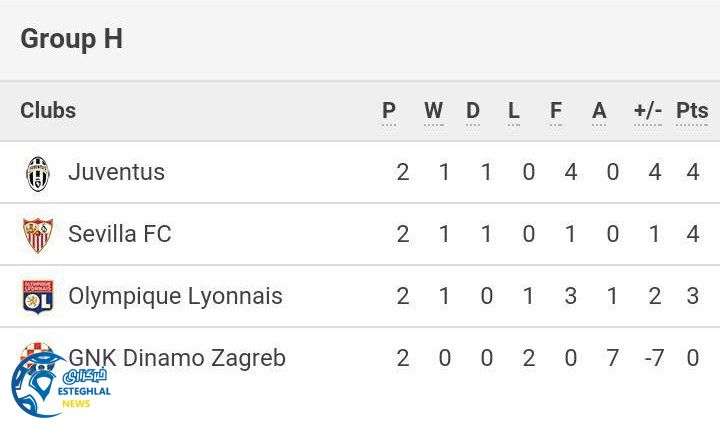720x436 pixels.
Task: Open the GNK Dinamo Zagreb link
Action: click(x=177, y=358)
